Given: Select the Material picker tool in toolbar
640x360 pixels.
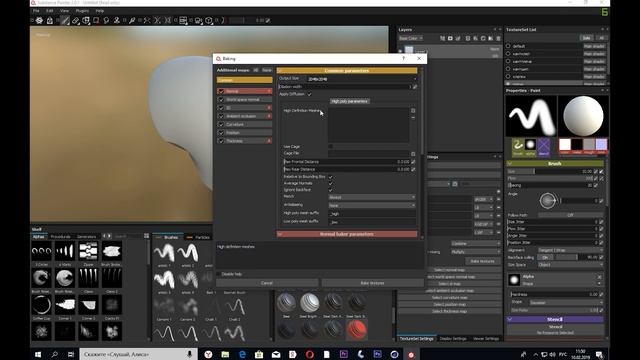Looking at the screenshot, I should click(132, 20).
